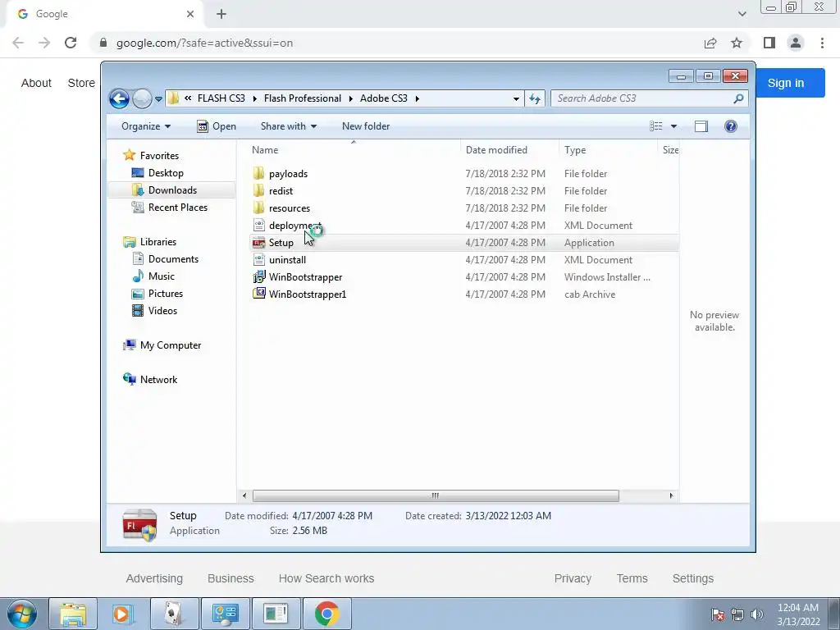Expand arrow after Flash Professional breadcrumb
This screenshot has width=840, height=630.
click(x=351, y=98)
